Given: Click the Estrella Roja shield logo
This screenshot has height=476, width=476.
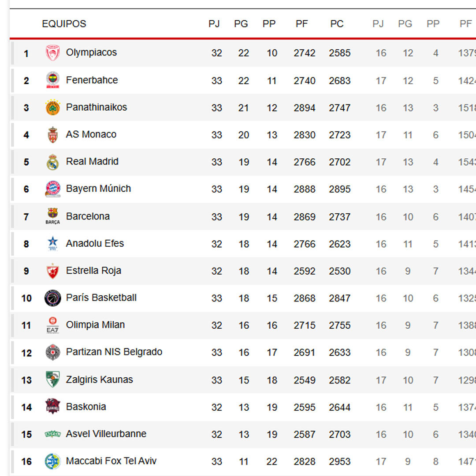Looking at the screenshot, I should 53,271.
